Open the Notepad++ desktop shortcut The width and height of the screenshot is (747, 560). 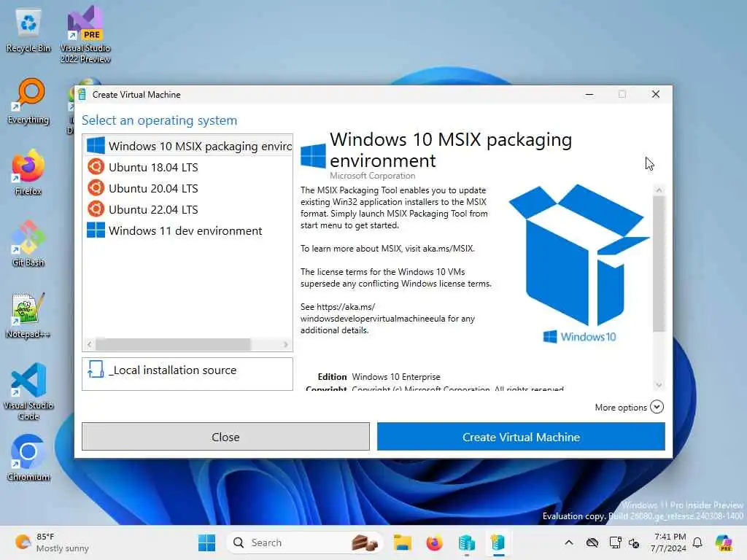[28, 315]
